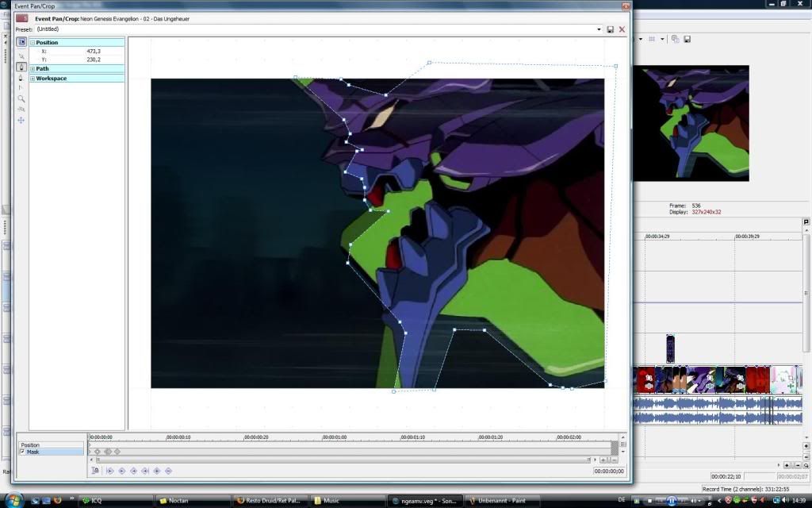Select the Anchor Deletion tool
Screen dimensions: 812x508
(x=21, y=77)
